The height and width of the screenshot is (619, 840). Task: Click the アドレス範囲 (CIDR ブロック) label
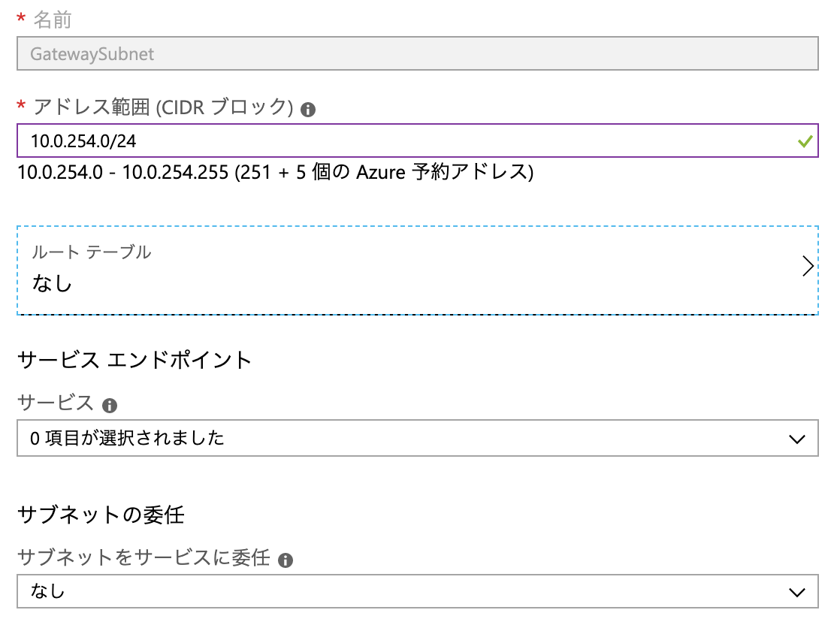pos(163,107)
